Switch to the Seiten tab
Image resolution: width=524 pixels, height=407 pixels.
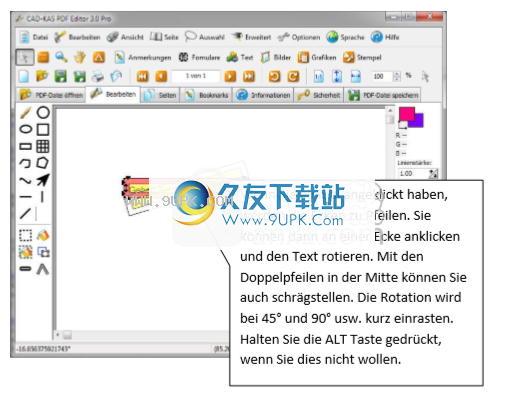[160, 95]
